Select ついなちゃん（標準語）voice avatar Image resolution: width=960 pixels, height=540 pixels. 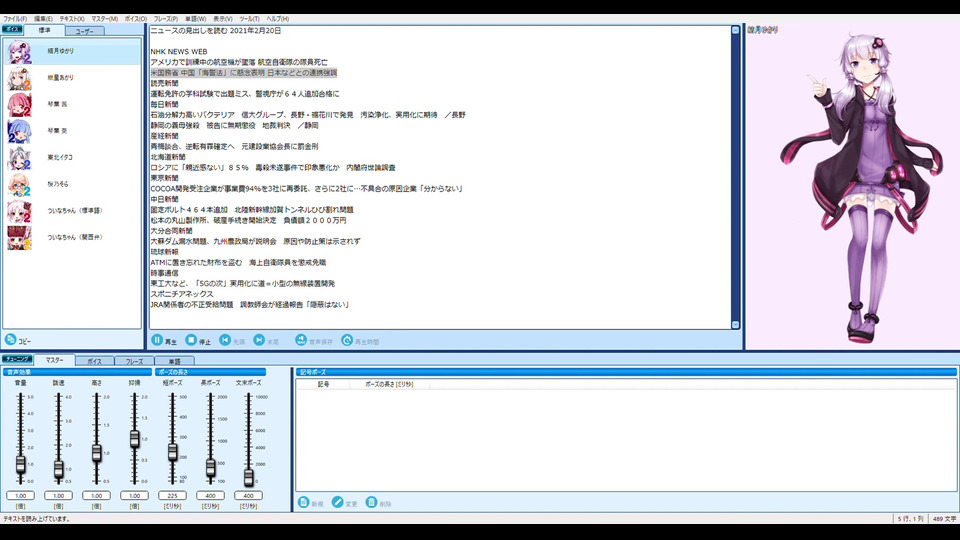[19, 211]
